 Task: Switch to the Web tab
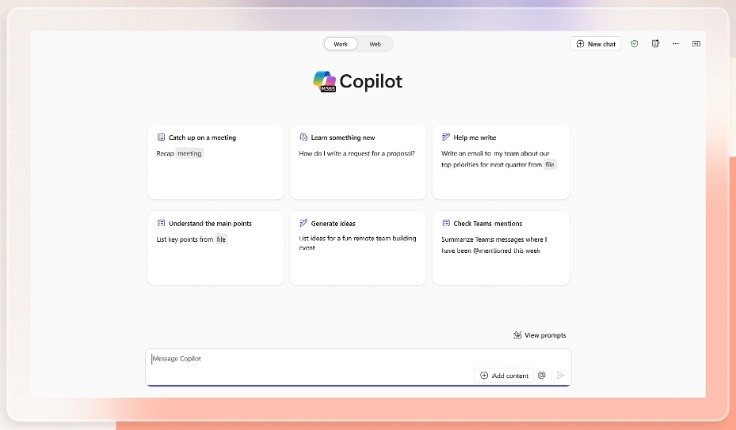click(375, 44)
